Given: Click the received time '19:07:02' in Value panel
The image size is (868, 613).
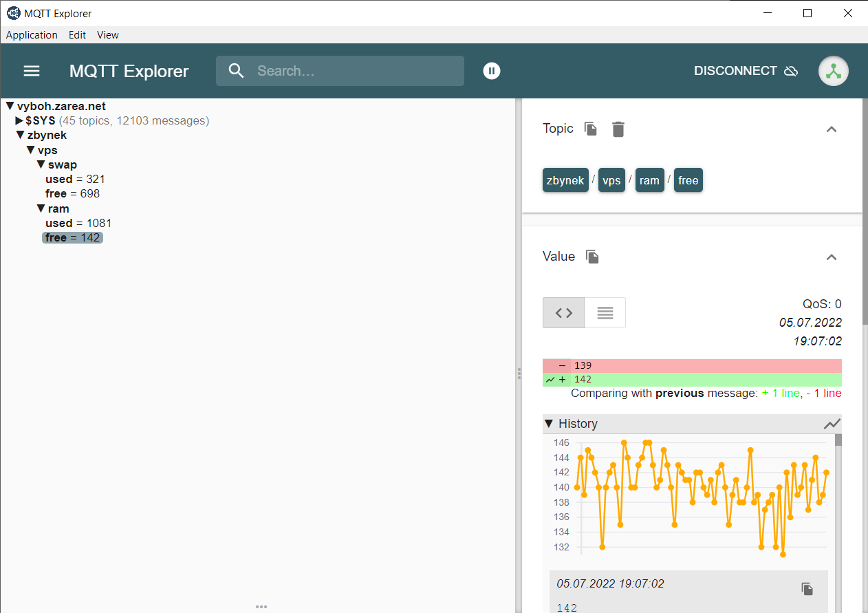Looking at the screenshot, I should coord(817,341).
